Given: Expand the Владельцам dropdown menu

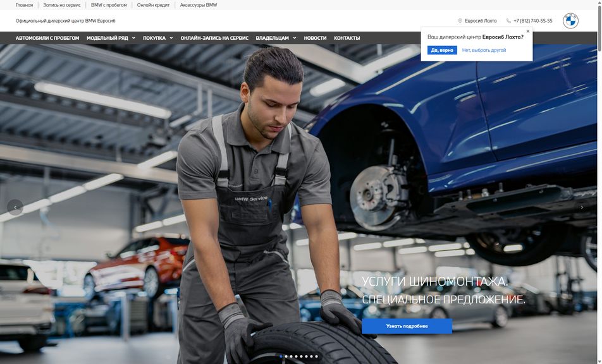Looking at the screenshot, I should click(276, 38).
